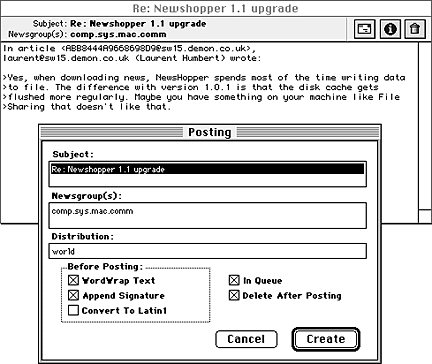Click the Cancel button

click(x=246, y=339)
